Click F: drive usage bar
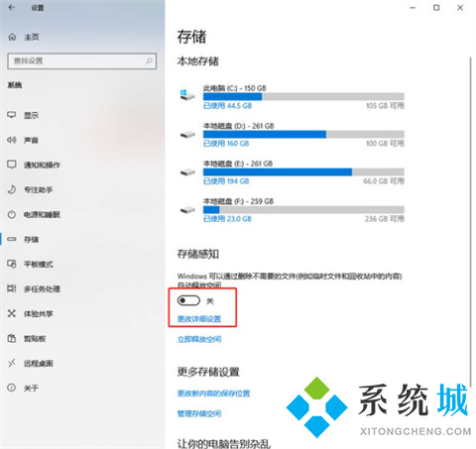The height and width of the screenshot is (449, 476). pyautogui.click(x=303, y=209)
